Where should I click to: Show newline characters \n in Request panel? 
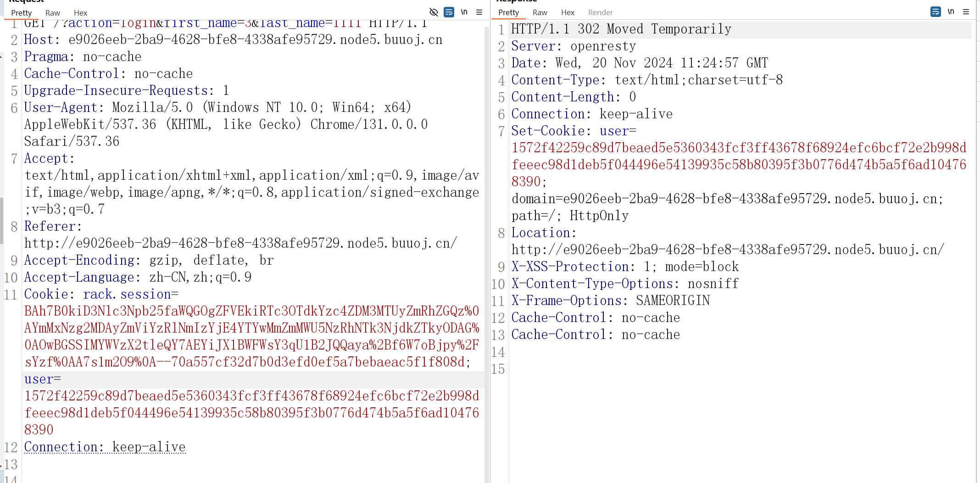464,12
